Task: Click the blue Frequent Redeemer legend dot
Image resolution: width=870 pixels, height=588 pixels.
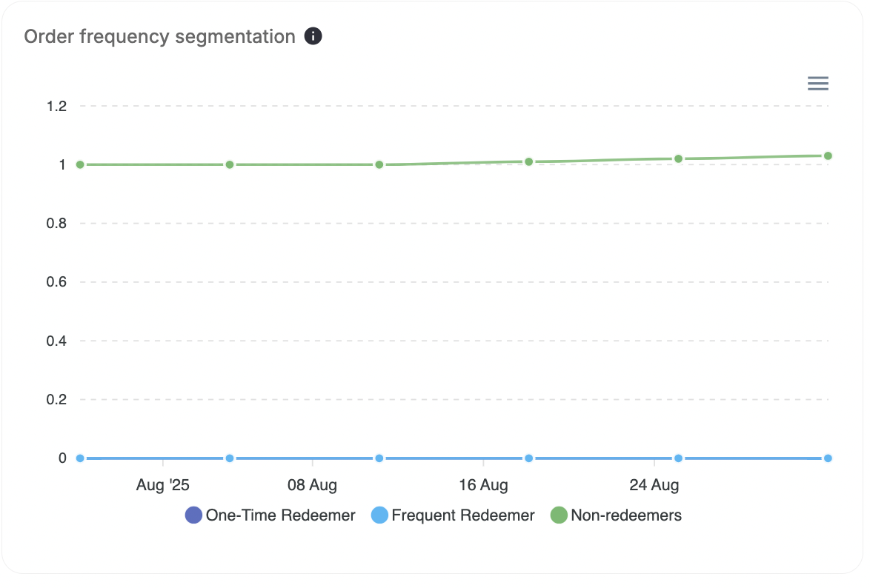Action: point(379,515)
